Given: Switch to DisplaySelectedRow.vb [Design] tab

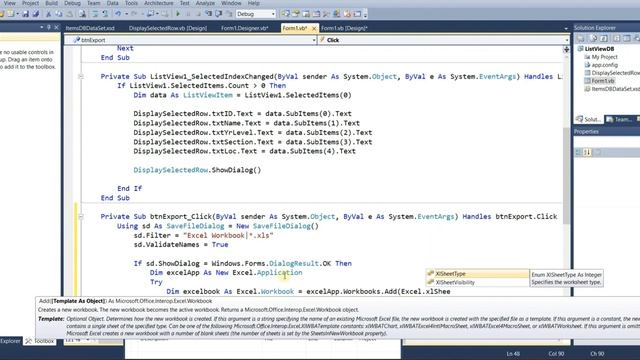Looking at the screenshot, I should coord(168,28).
